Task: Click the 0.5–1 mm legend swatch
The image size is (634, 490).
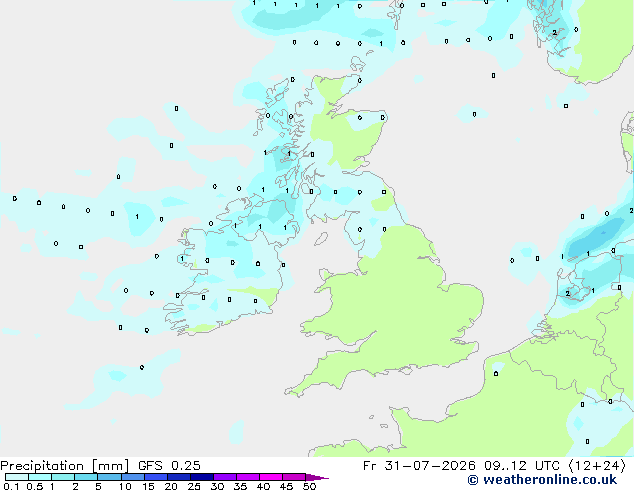Action: click(40, 477)
